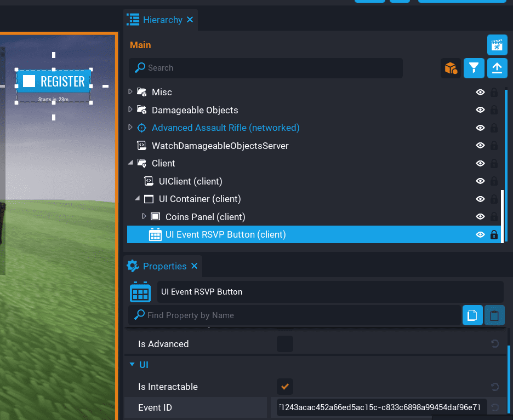This screenshot has height=420, width=513.
Task: Click the filter funnel icon in Hierarchy
Action: point(474,68)
